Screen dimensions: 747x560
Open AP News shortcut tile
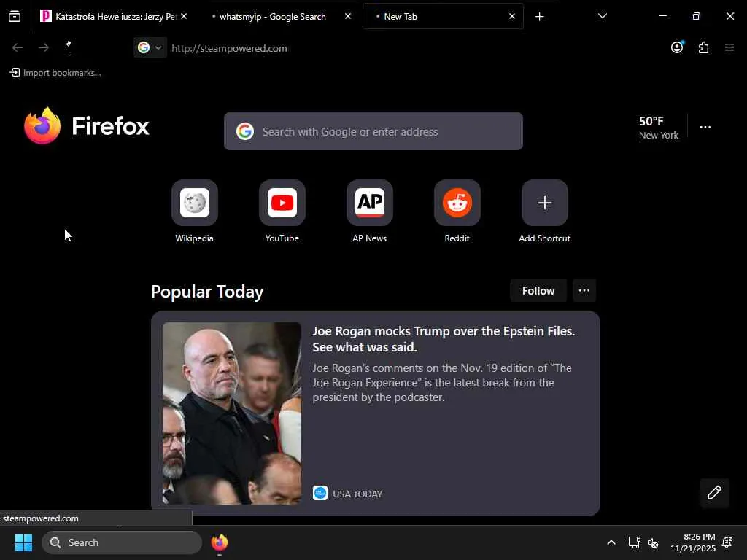tap(370, 203)
